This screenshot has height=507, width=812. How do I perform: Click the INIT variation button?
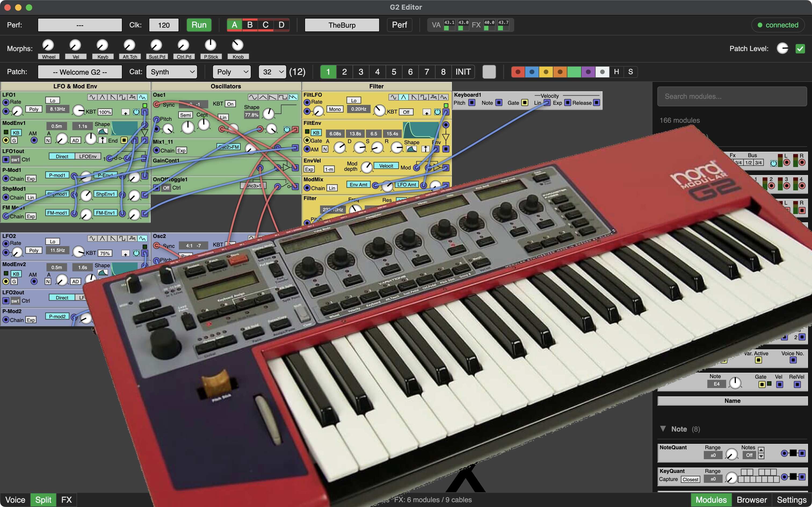[x=463, y=72]
